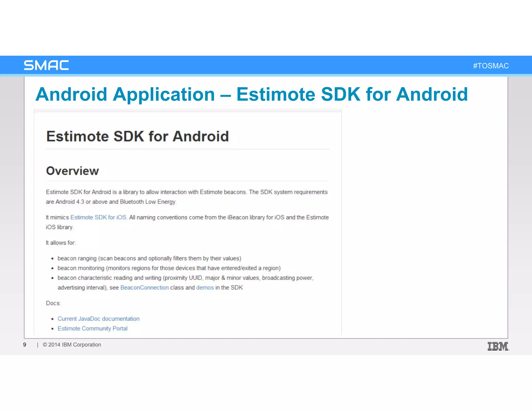Open the BeaconConnection class link
Image resolution: width=532 pixels, height=411 pixels.
(x=144, y=288)
